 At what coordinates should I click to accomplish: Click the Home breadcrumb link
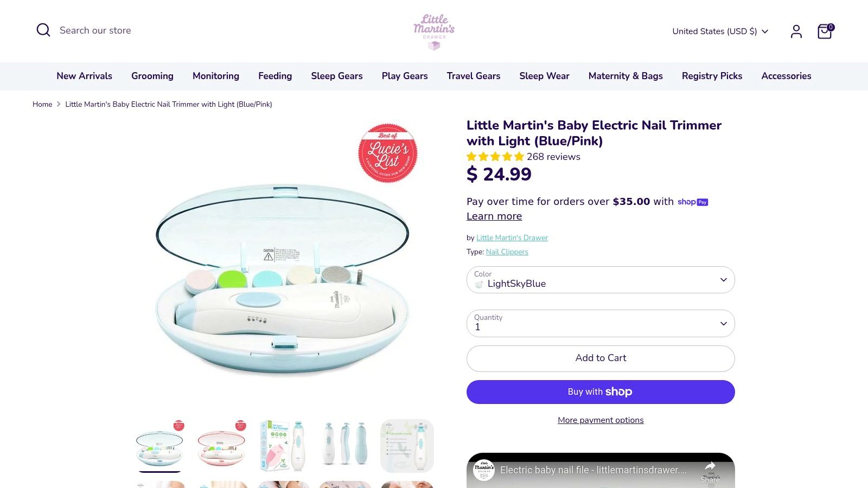pos(42,104)
